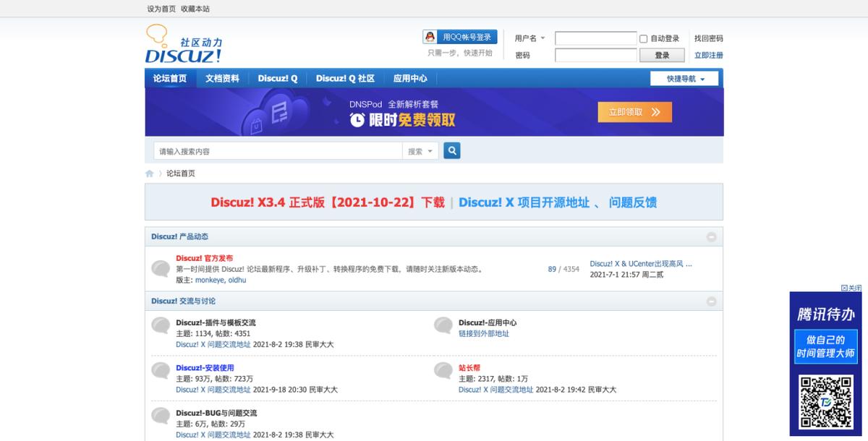Open Discuz! X & UCenter出现高风 post
This screenshot has height=441, width=868.
pos(641,264)
